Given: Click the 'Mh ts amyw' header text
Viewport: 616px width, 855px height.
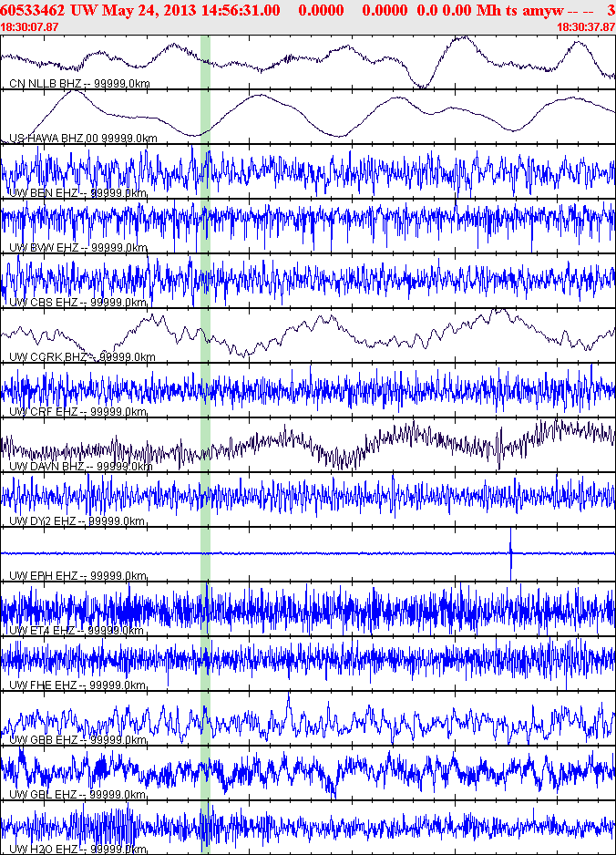Looking at the screenshot, I should 519,10.
